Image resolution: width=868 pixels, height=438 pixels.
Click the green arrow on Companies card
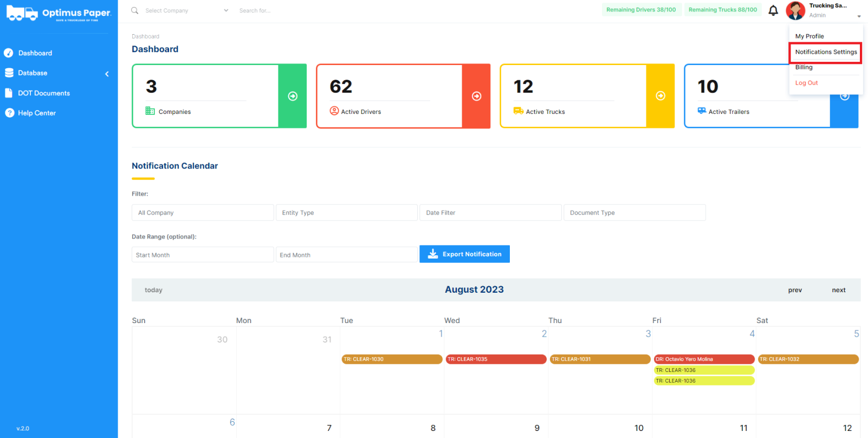(x=293, y=96)
